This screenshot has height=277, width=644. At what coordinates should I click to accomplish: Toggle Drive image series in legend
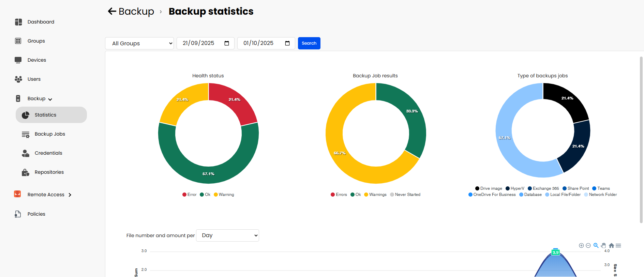489,188
